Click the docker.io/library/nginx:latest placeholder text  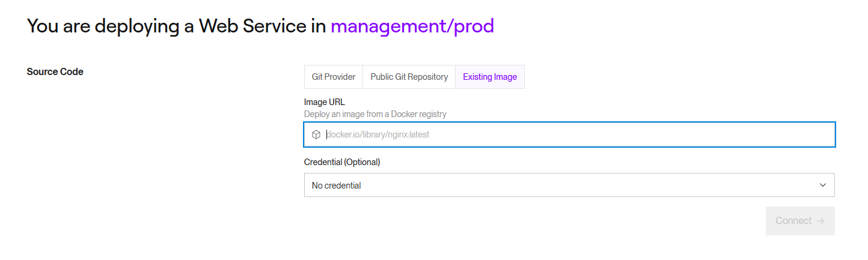click(378, 135)
